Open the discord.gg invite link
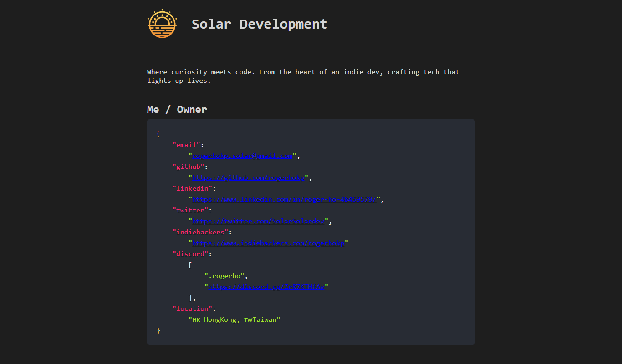The height and width of the screenshot is (364, 622). (266, 287)
